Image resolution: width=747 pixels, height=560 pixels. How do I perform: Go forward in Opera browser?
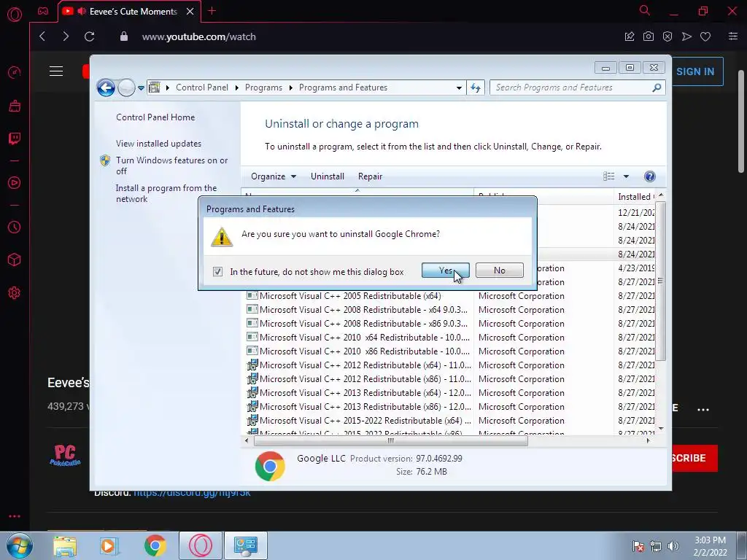pyautogui.click(x=66, y=36)
